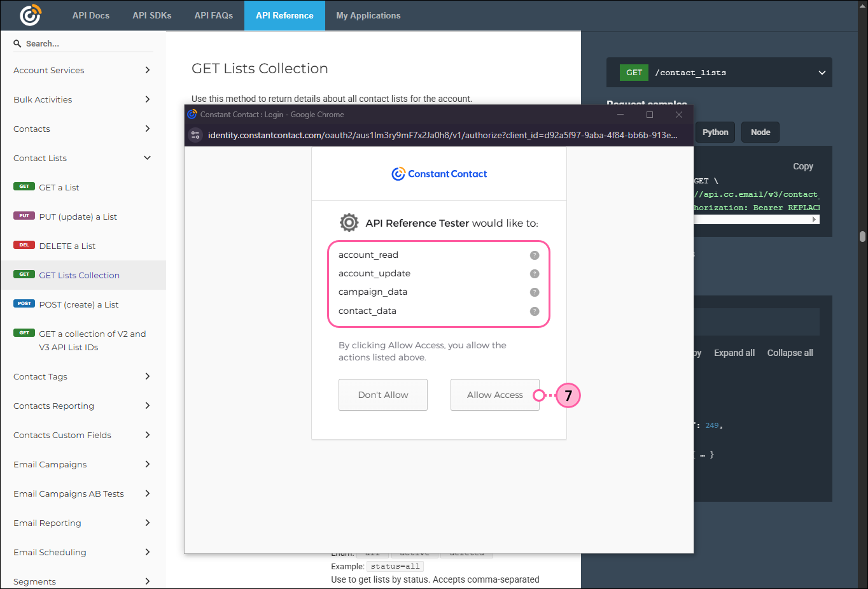Click the PUT badge for update a List
868x589 pixels.
(24, 216)
